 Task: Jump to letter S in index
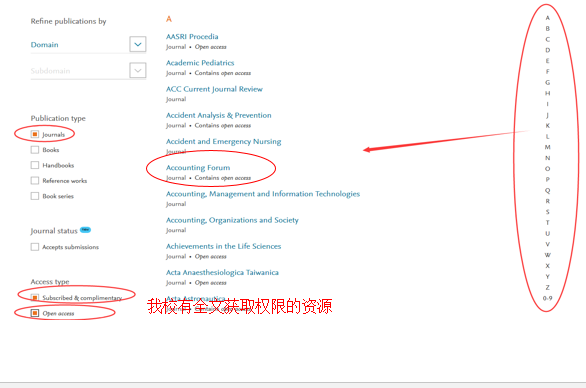[548, 212]
